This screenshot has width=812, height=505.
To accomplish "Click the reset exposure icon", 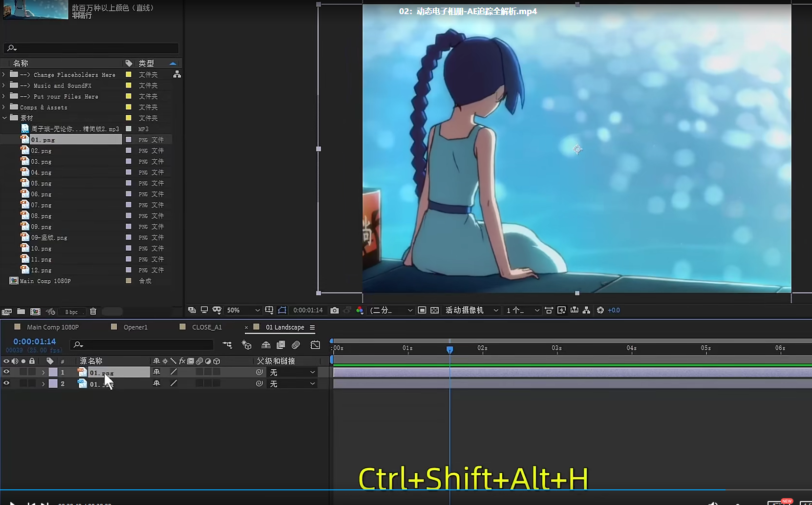I will point(600,310).
